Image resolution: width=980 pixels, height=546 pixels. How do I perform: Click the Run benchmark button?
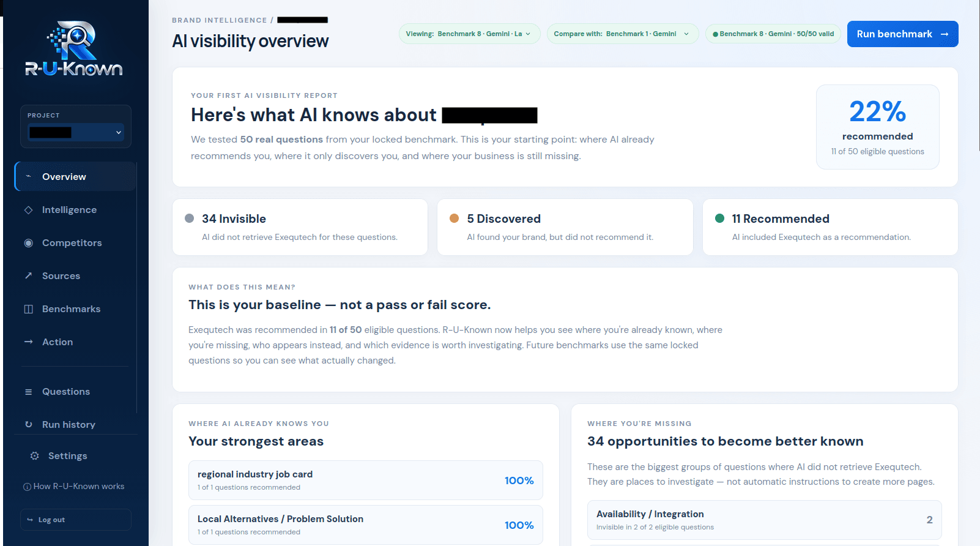coord(902,34)
